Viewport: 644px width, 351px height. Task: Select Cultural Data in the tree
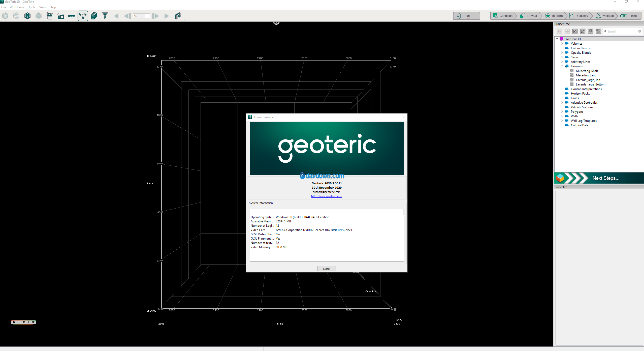[579, 125]
